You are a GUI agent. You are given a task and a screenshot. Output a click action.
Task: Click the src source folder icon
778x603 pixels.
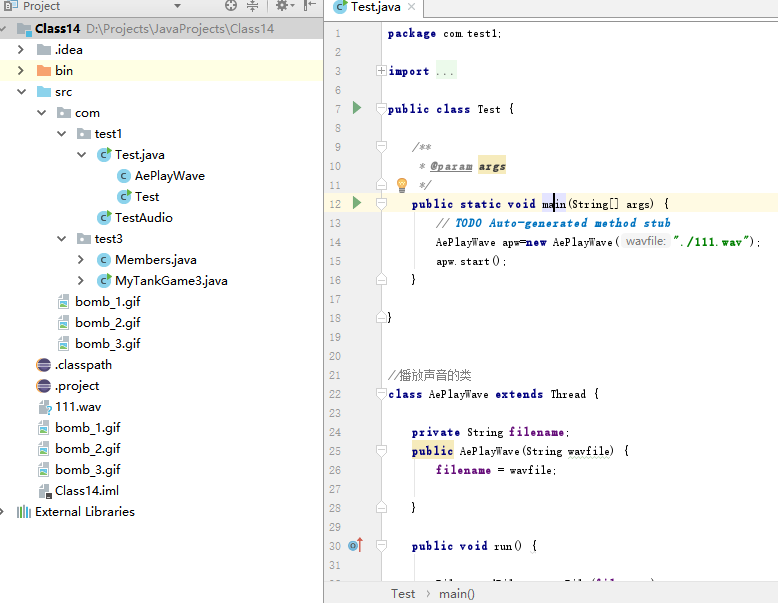[44, 92]
